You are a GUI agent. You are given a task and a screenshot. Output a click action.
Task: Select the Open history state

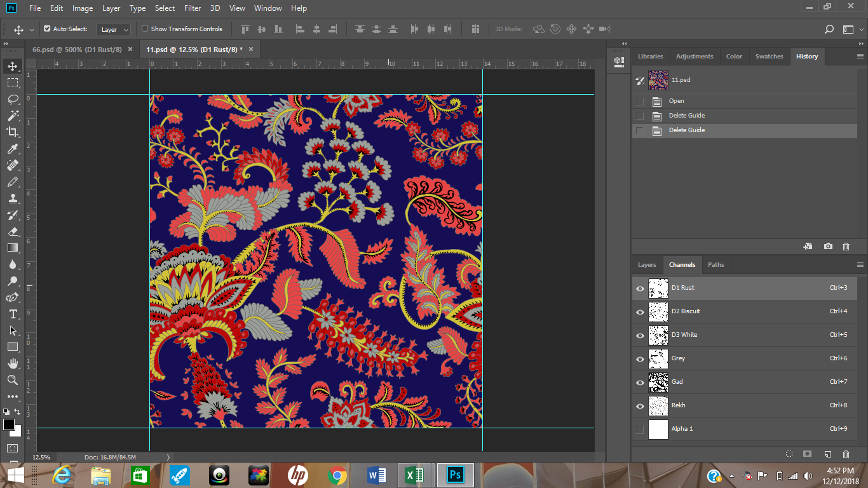pyautogui.click(x=676, y=101)
